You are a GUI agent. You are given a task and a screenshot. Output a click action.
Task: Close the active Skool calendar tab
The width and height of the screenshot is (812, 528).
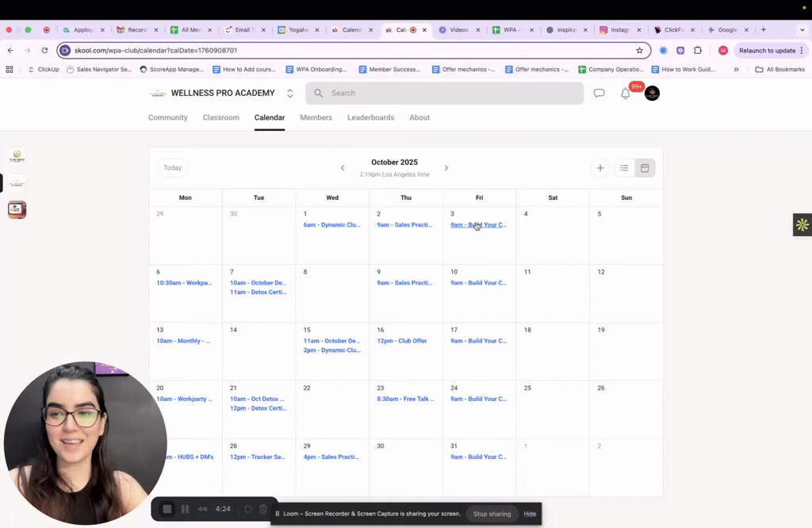tap(425, 30)
